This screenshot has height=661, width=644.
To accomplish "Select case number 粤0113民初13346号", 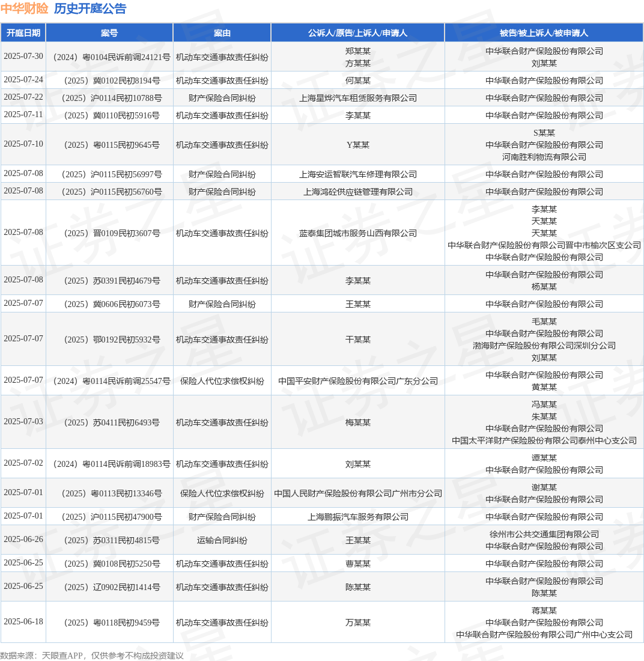I will [112, 493].
